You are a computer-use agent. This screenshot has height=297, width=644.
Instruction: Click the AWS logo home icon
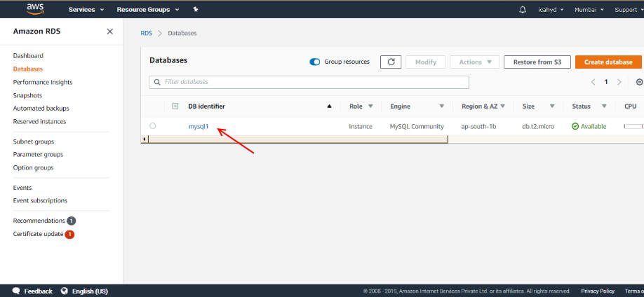pyautogui.click(x=35, y=8)
